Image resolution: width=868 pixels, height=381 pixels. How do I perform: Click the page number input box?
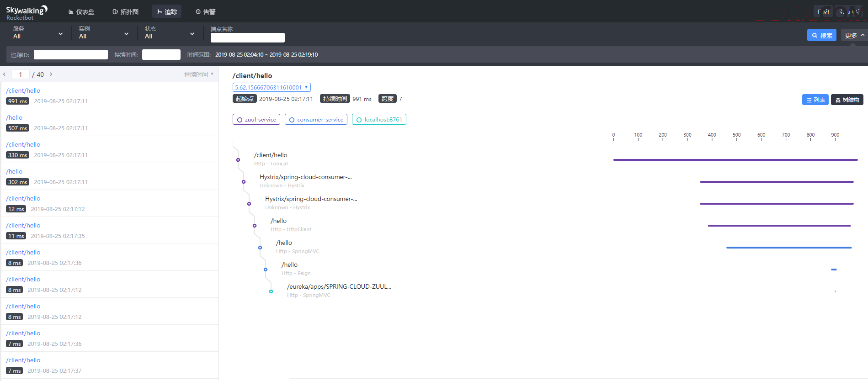pyautogui.click(x=21, y=74)
